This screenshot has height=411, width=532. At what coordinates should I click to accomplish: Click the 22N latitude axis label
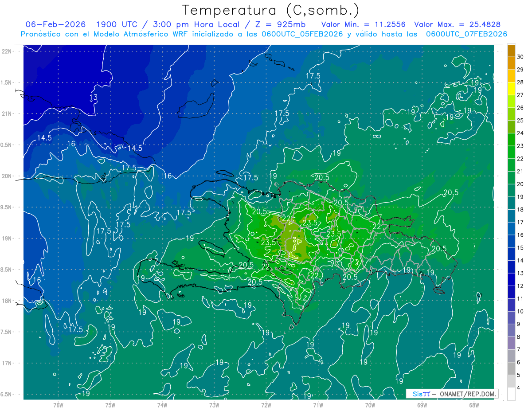pyautogui.click(x=7, y=51)
